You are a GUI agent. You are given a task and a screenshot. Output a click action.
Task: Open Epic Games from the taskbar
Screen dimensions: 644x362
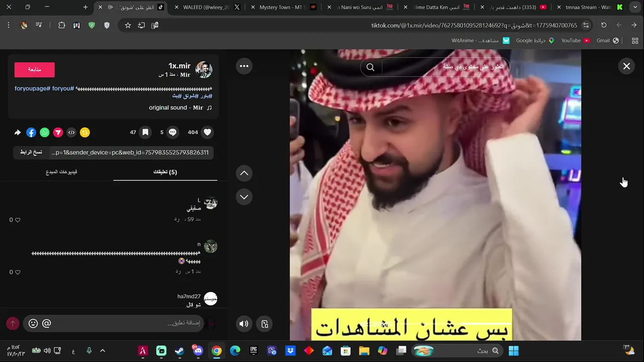[x=254, y=351]
